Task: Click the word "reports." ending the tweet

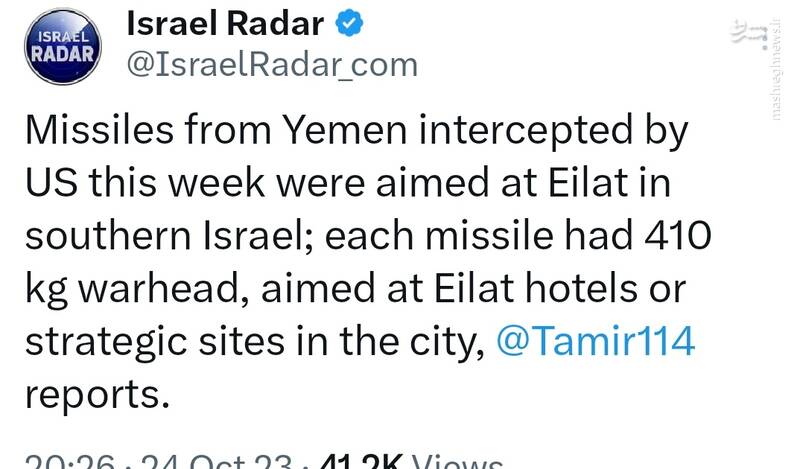Action: (93, 392)
